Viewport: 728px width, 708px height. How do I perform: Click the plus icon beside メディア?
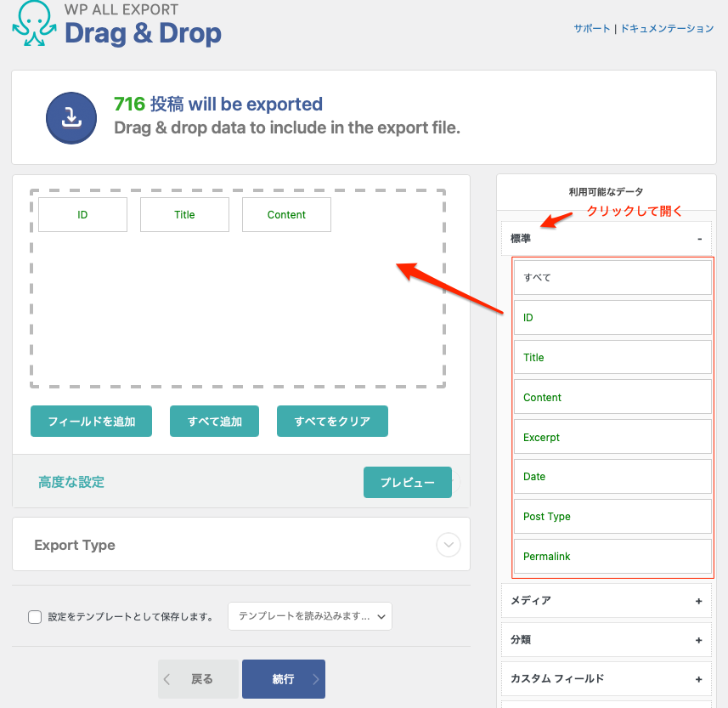click(x=698, y=601)
